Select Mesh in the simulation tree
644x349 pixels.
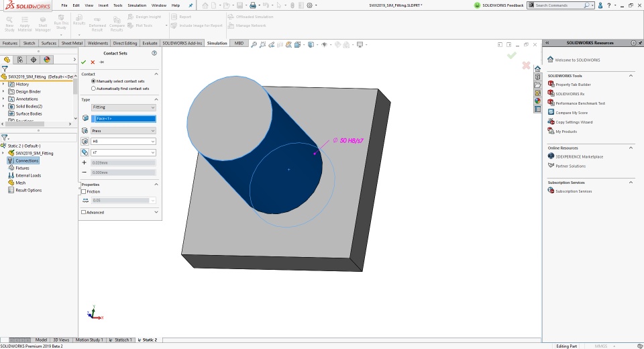tap(21, 183)
